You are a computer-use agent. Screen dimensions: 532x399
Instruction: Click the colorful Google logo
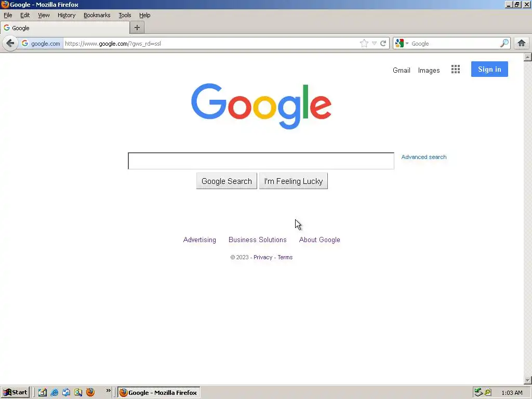click(x=261, y=106)
